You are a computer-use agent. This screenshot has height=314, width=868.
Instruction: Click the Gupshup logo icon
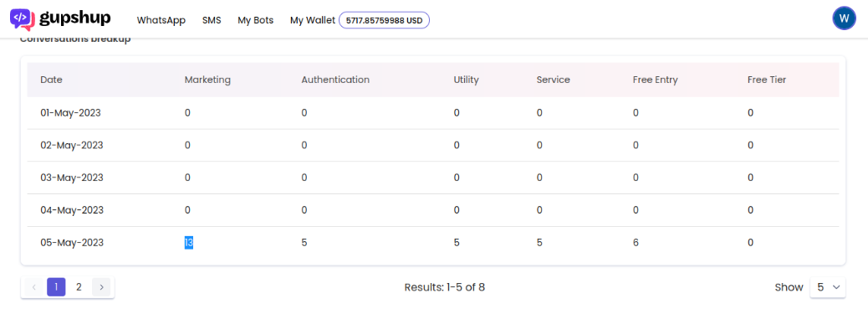point(23,19)
